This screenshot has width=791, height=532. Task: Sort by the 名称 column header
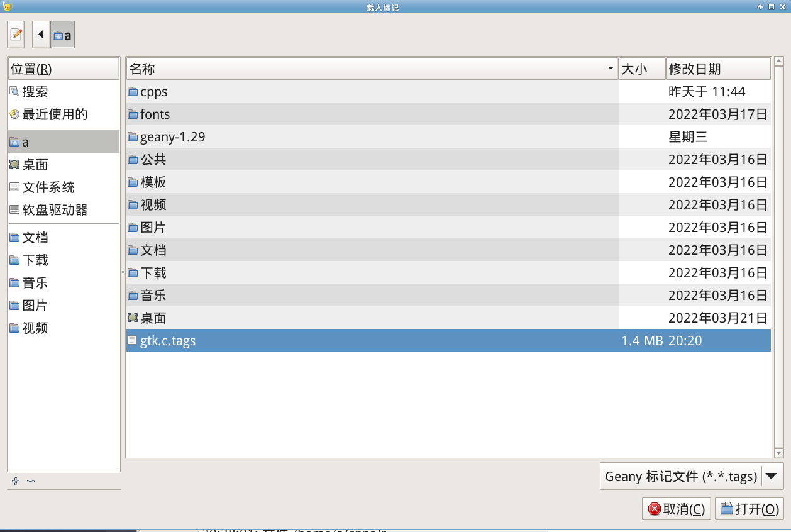click(x=371, y=69)
